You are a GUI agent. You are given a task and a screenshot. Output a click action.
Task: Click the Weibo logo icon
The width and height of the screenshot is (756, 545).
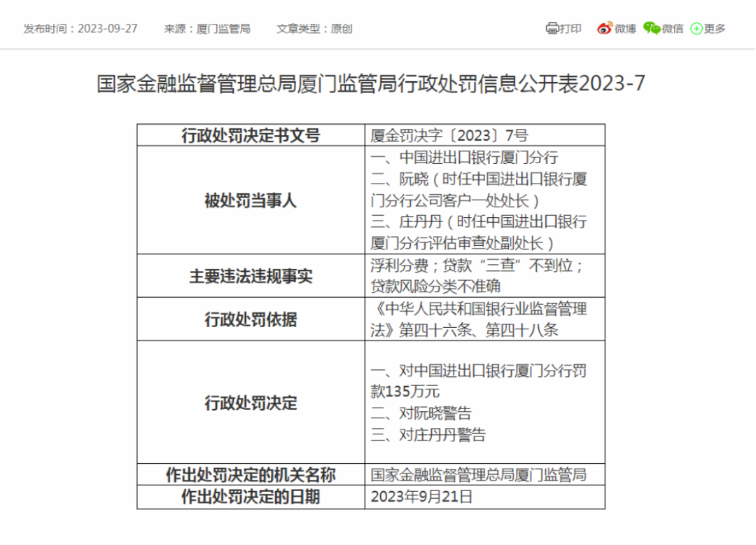[x=605, y=29]
